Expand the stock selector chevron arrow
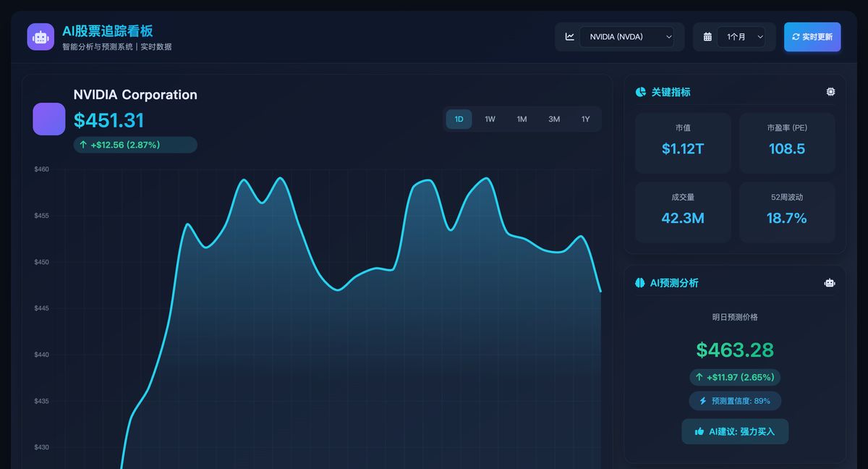The height and width of the screenshot is (469, 868). click(670, 35)
